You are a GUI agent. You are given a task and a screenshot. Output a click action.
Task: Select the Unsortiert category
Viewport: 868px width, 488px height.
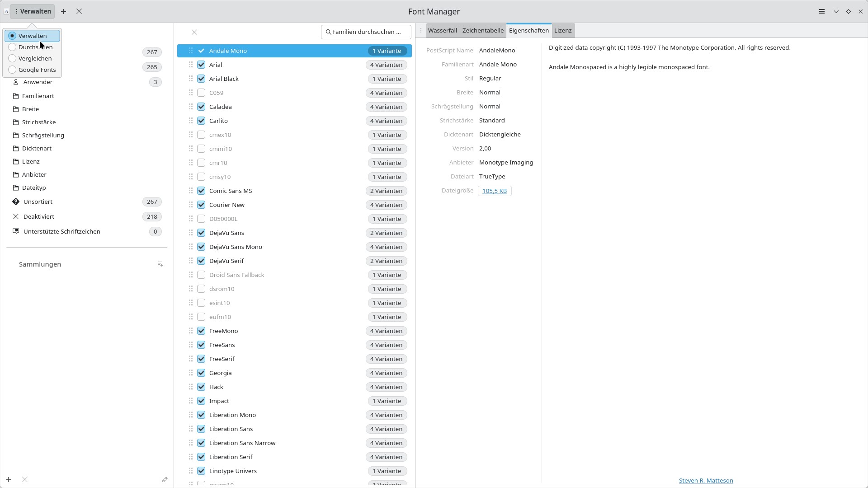pos(87,202)
